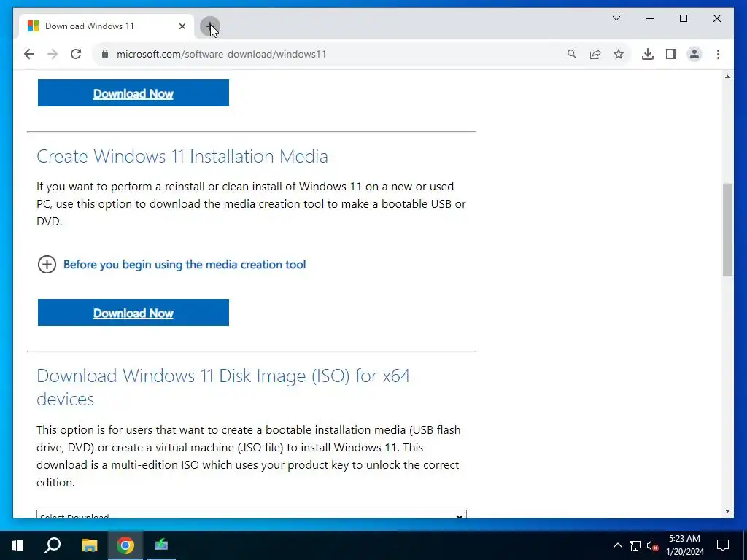Click the green-arrow app in taskbar
The height and width of the screenshot is (560, 747).
[161, 545]
